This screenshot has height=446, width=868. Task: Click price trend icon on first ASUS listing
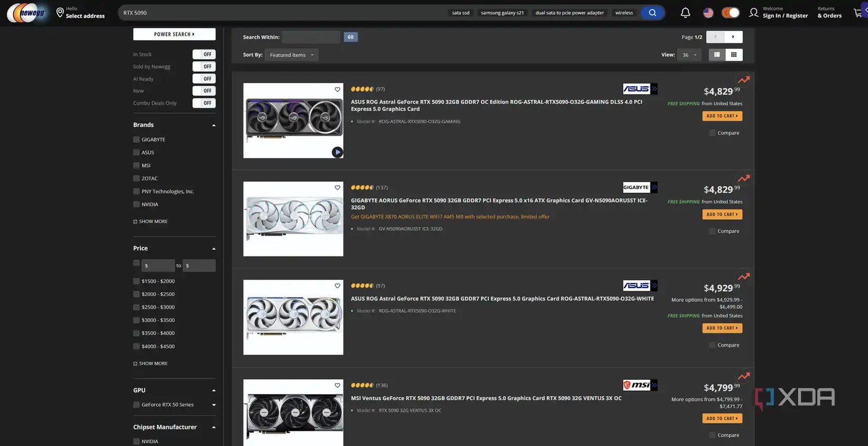[744, 80]
